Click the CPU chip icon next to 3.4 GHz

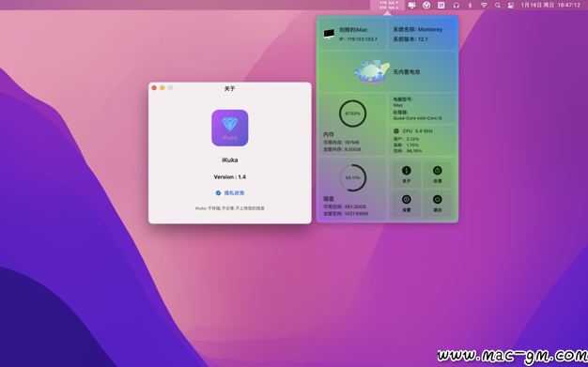coord(396,130)
